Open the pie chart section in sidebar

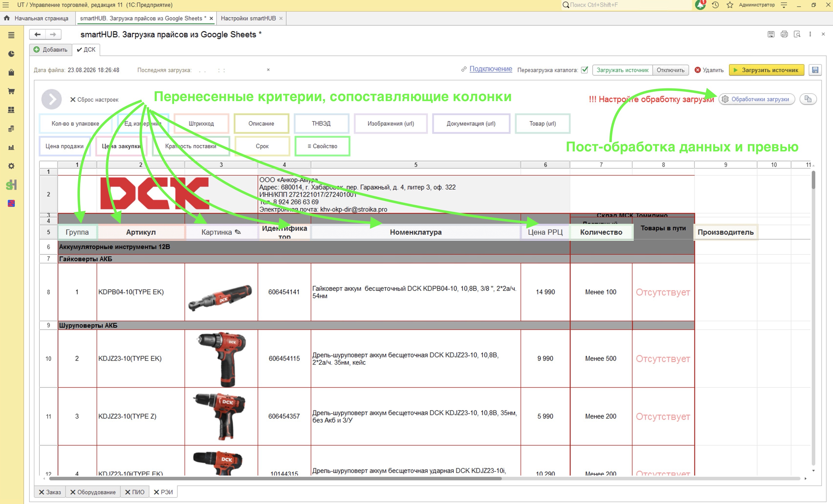click(x=11, y=54)
